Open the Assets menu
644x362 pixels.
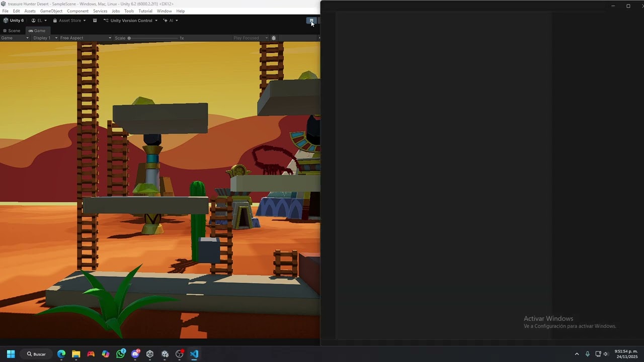coord(30,11)
